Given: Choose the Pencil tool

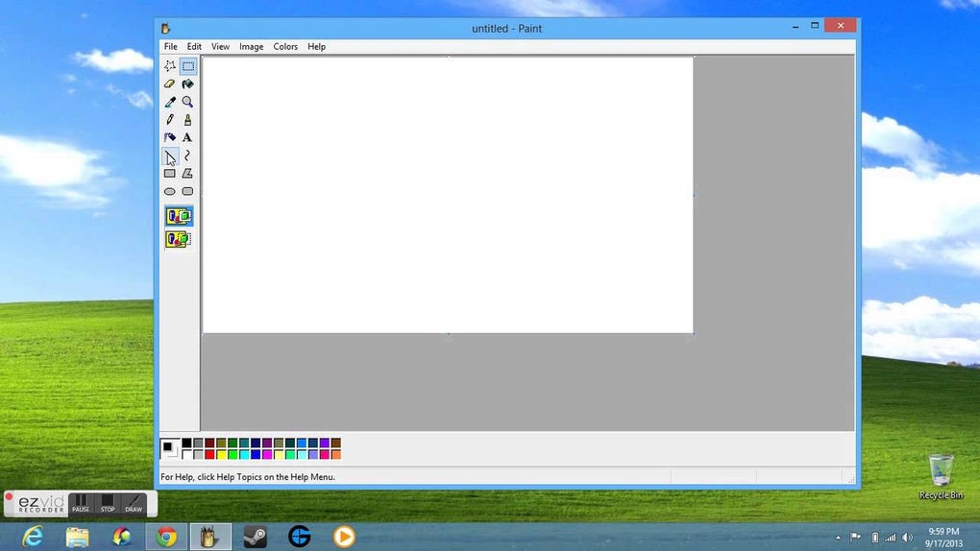Looking at the screenshot, I should coord(169,119).
